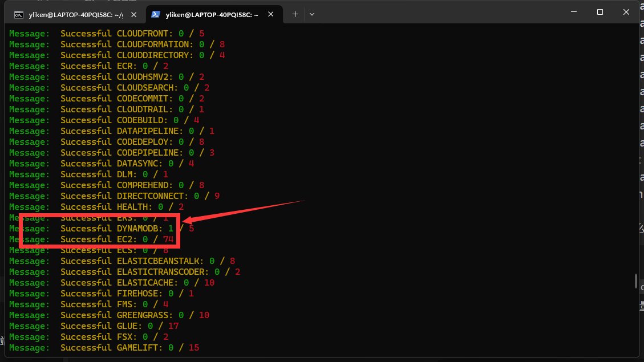Close the first terminal tab
644x362 pixels.
point(134,14)
